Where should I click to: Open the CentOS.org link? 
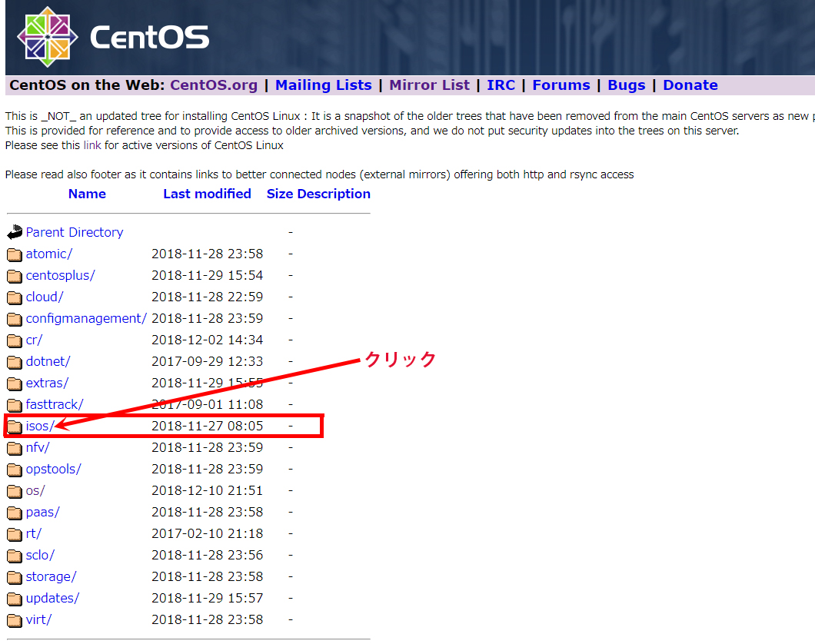point(214,85)
